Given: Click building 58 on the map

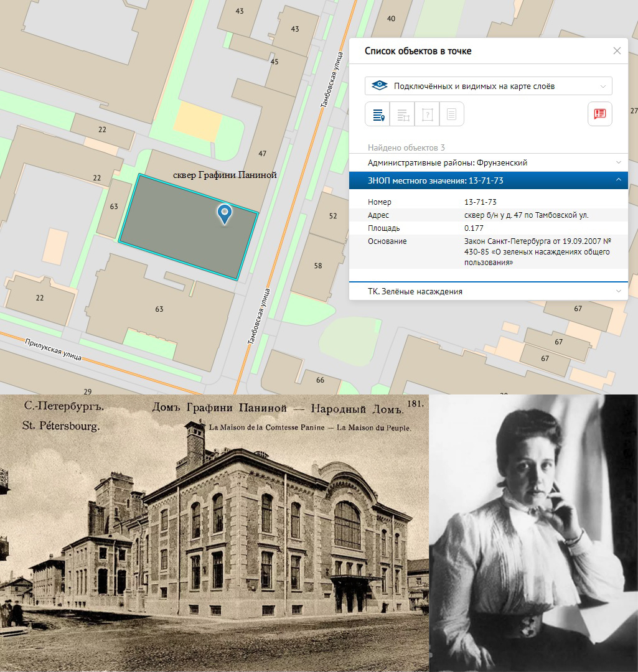Looking at the screenshot, I should pos(318,266).
